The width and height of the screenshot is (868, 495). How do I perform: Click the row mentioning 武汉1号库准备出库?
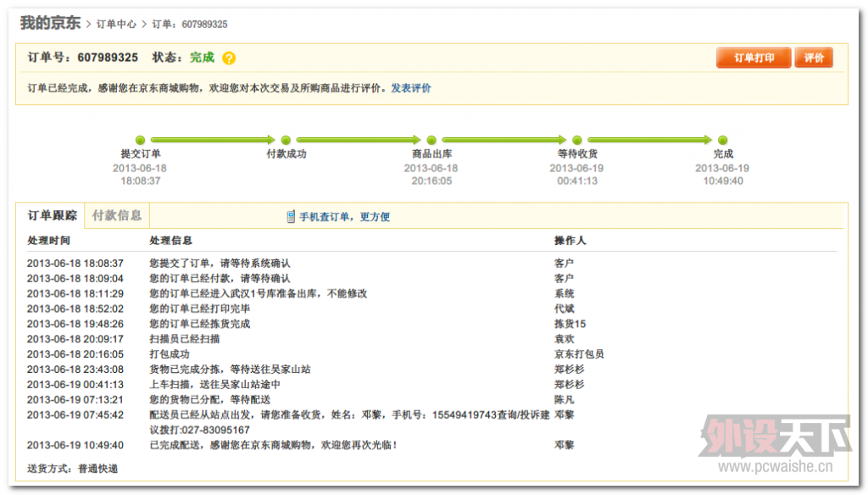(x=258, y=293)
